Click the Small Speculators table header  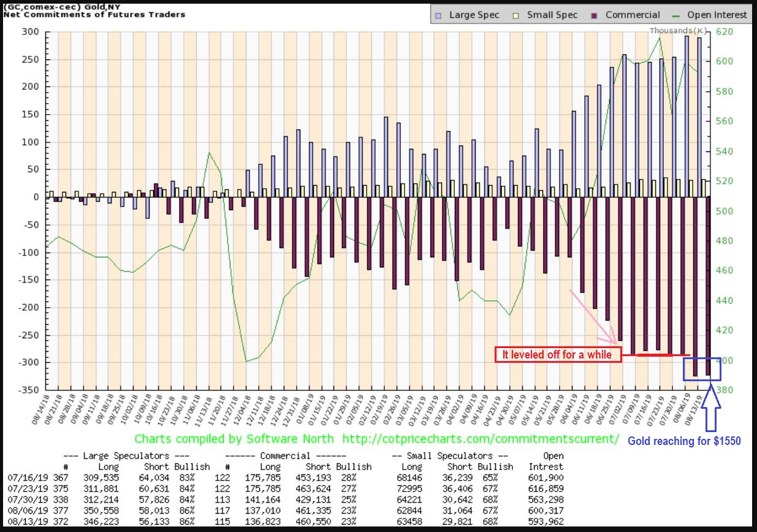(x=451, y=456)
